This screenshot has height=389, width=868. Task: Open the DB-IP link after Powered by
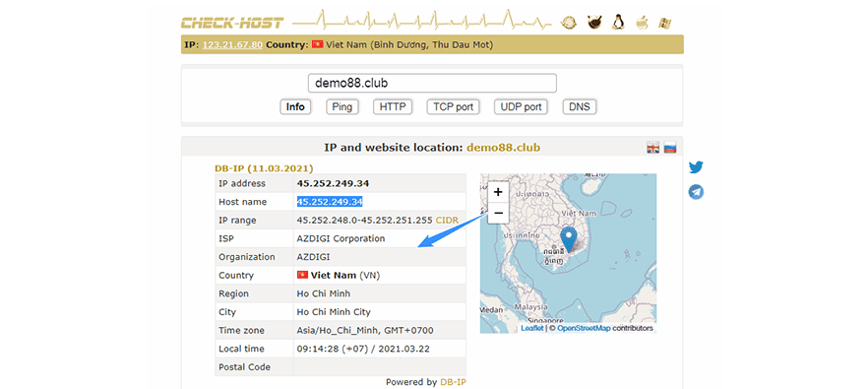point(454,382)
